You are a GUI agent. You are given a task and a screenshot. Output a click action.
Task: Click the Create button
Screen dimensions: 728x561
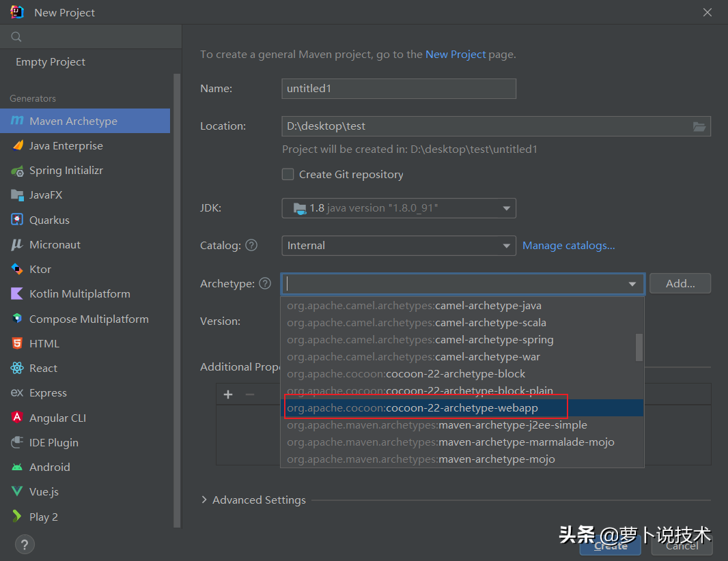tap(610, 546)
